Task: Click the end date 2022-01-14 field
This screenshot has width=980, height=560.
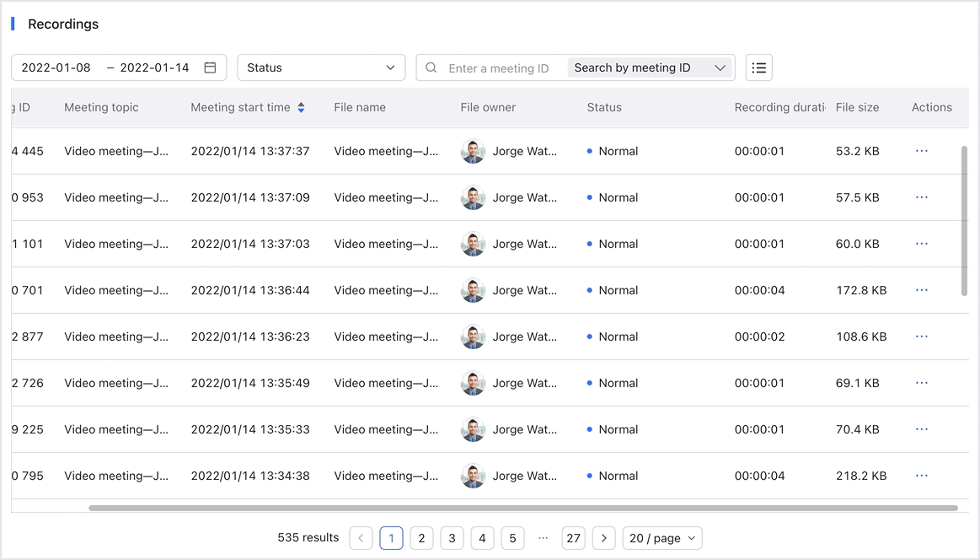Action: point(154,67)
